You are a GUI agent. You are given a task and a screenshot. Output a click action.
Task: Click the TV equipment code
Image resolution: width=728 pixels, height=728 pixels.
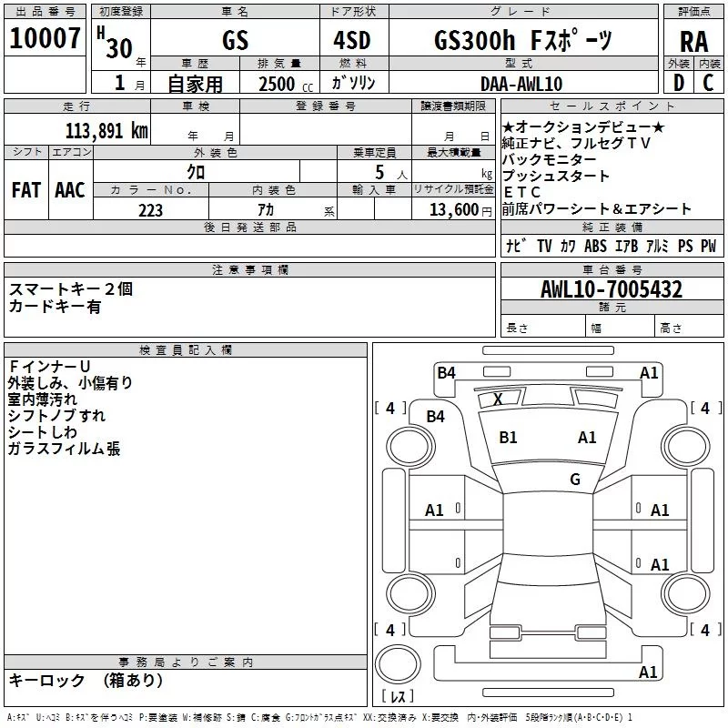pyautogui.click(x=544, y=246)
